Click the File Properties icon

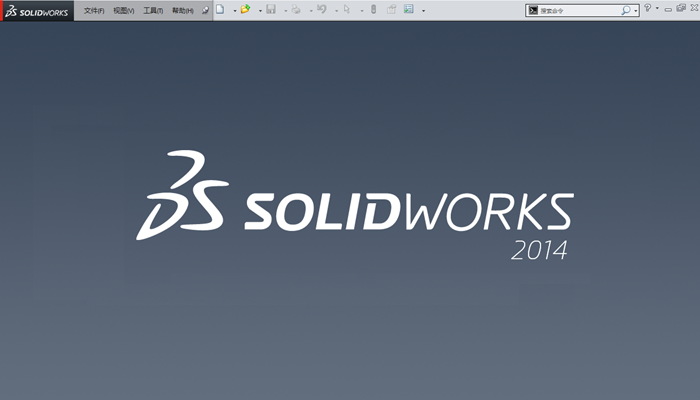[x=392, y=9]
